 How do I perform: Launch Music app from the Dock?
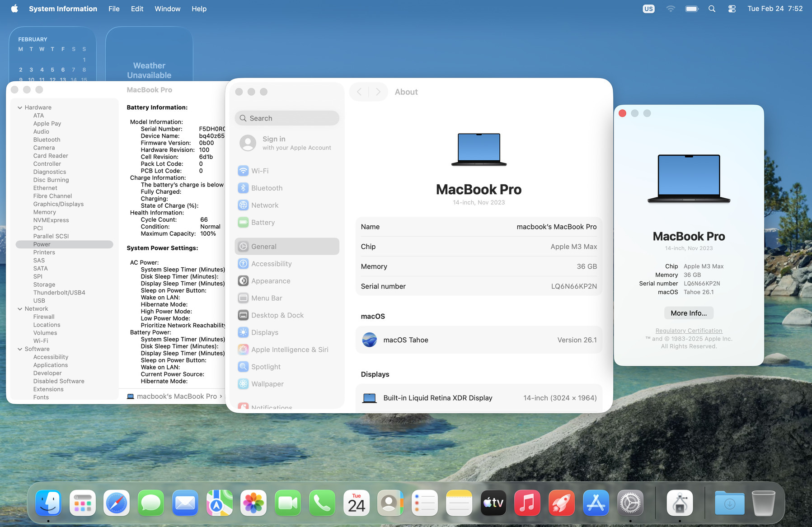pos(527,503)
